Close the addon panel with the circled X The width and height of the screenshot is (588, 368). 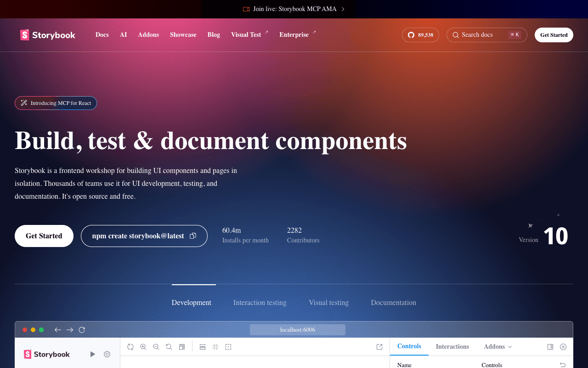pyautogui.click(x=563, y=347)
